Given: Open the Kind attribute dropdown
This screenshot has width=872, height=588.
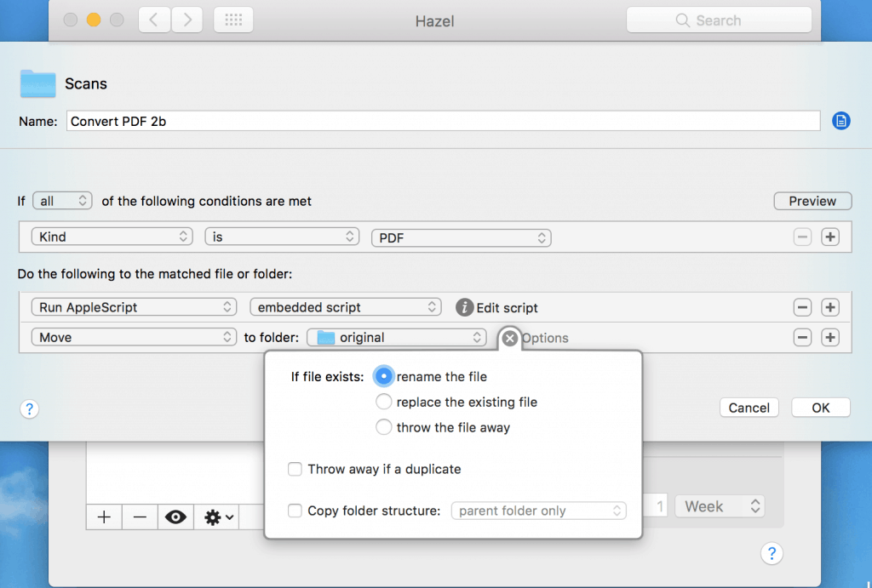Looking at the screenshot, I should 112,237.
